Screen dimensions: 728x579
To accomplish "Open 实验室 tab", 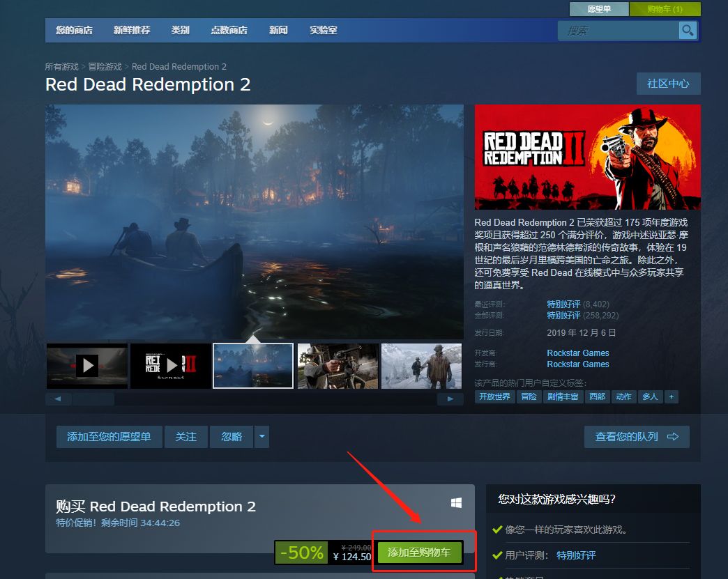I will click(x=324, y=30).
